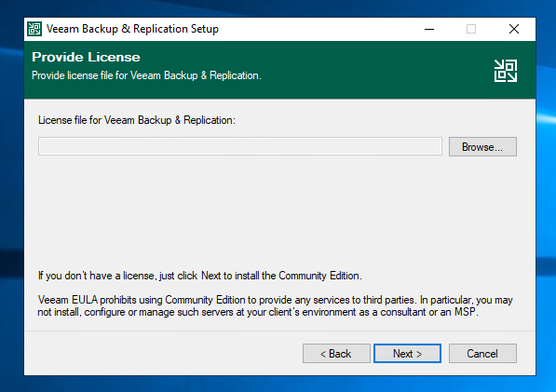556x392 pixels.
Task: Click the empty footer area left of < Back
Action: tap(163, 354)
